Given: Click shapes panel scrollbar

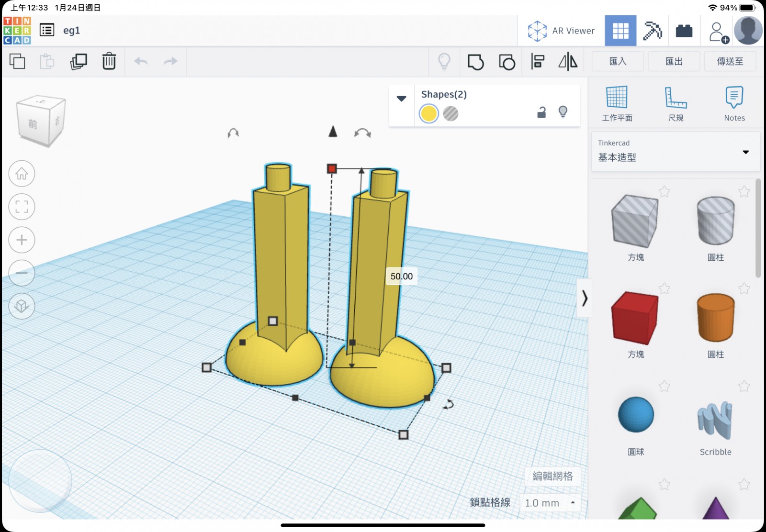Looking at the screenshot, I should coord(758,228).
